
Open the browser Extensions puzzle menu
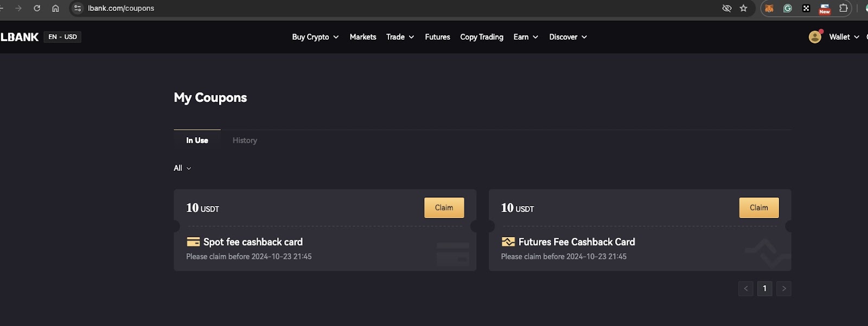point(844,8)
